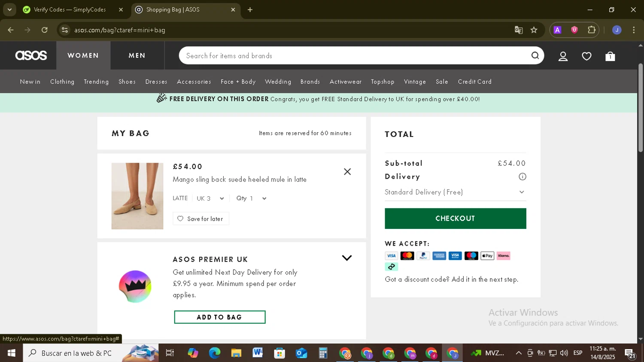Open the Clothing menu

point(62,82)
